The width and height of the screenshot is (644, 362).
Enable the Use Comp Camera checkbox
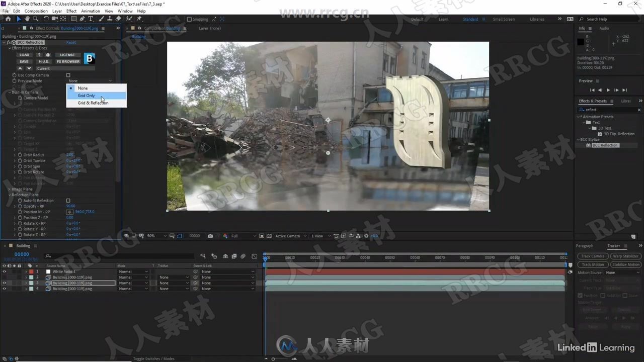click(68, 75)
